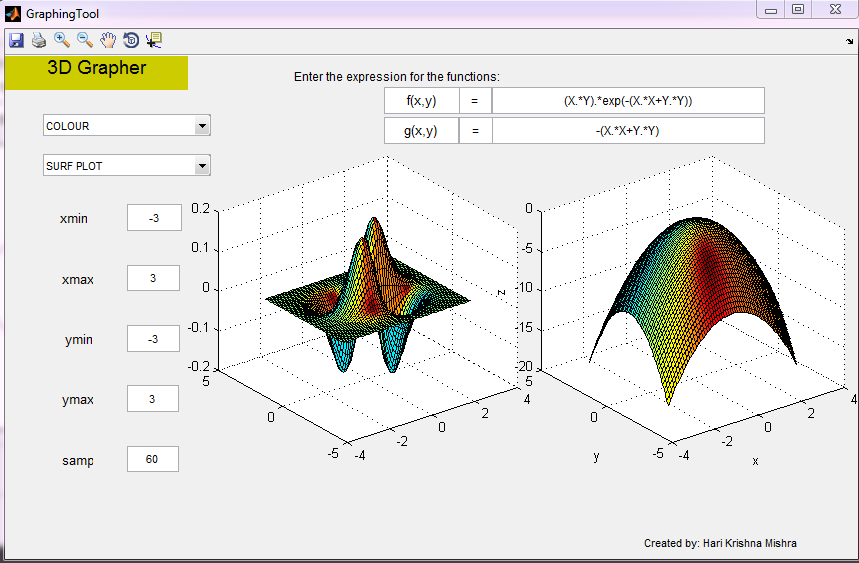
Task: Close the GraphingTool window
Action: [x=835, y=9]
